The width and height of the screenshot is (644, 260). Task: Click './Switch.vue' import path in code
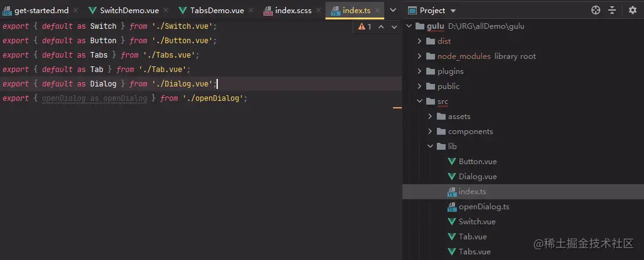(x=182, y=26)
